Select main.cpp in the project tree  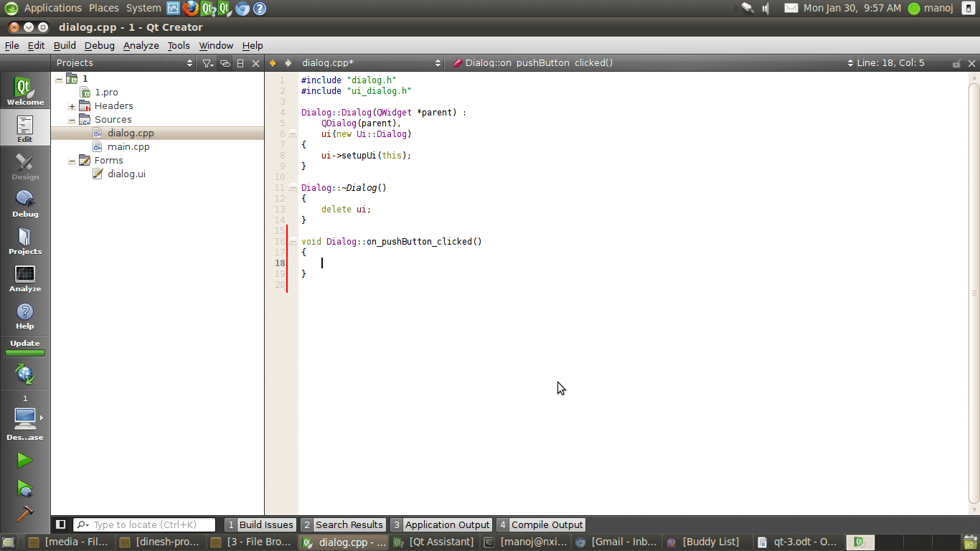pos(128,147)
